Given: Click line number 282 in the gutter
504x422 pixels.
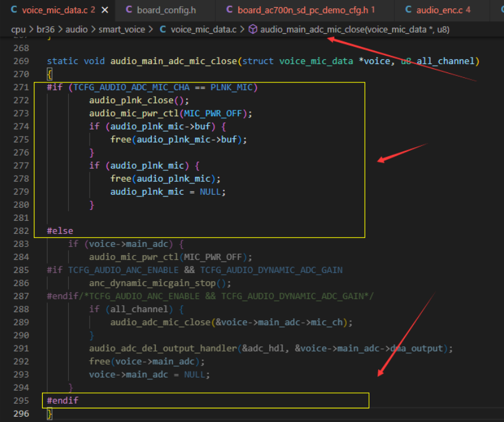Looking at the screenshot, I should 21,231.
